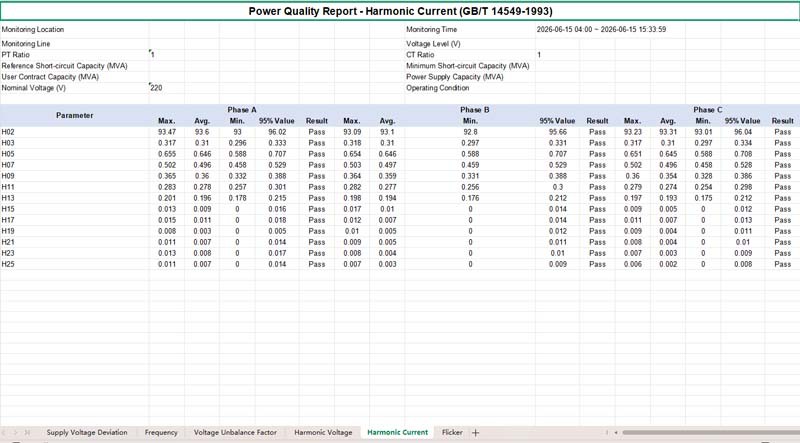Click the H25 row label
The width and height of the screenshot is (800, 443).
click(x=8, y=264)
